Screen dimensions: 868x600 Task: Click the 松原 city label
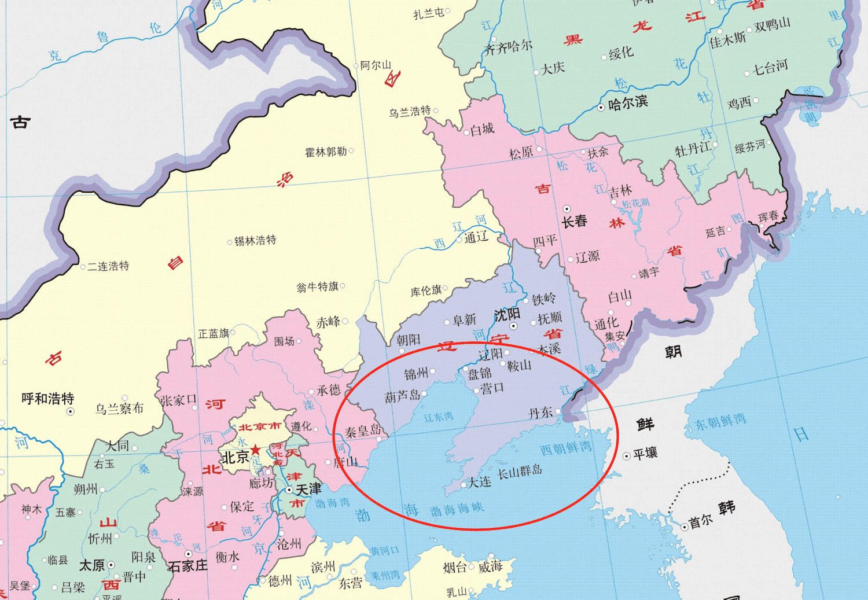point(521,153)
